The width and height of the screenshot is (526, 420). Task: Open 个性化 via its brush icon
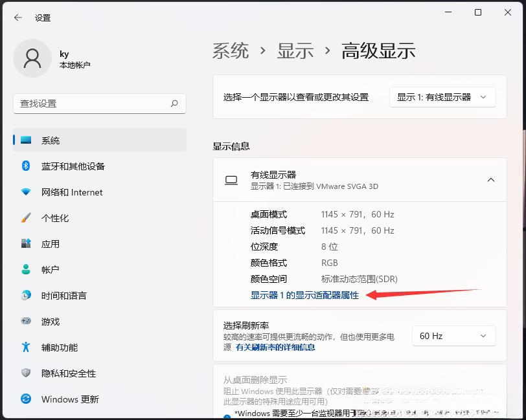pyautogui.click(x=25, y=218)
